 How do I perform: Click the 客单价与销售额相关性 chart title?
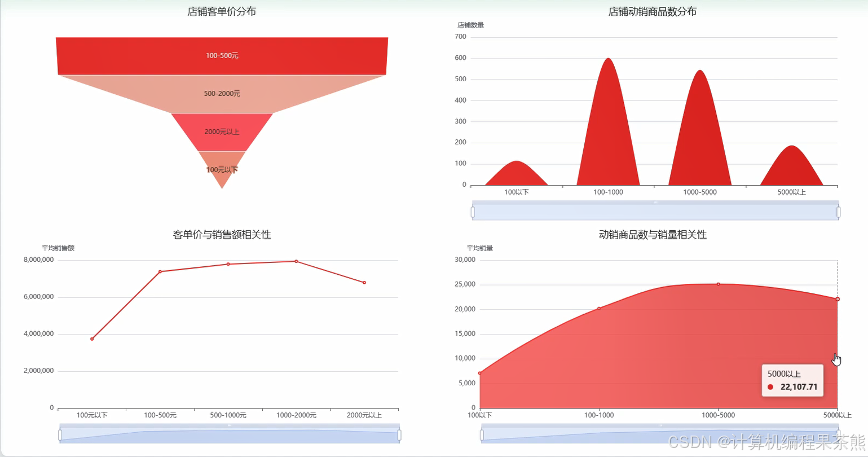(x=222, y=234)
